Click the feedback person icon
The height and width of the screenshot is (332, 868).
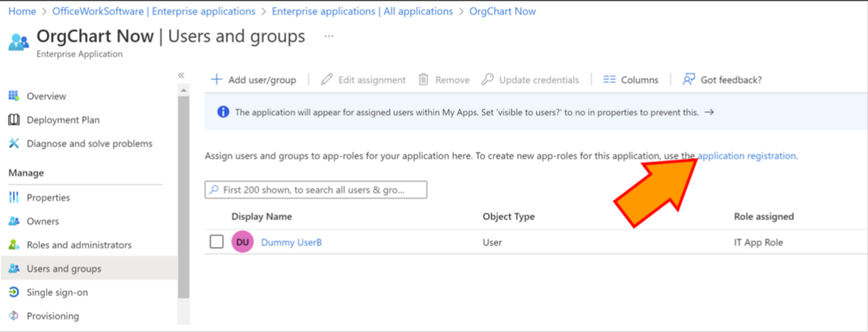tap(689, 79)
